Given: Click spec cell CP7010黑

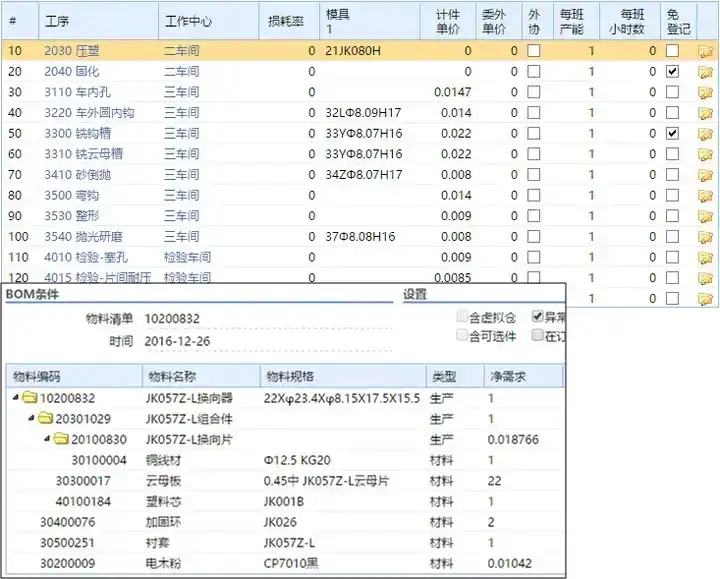Looking at the screenshot, I should pos(291,563).
